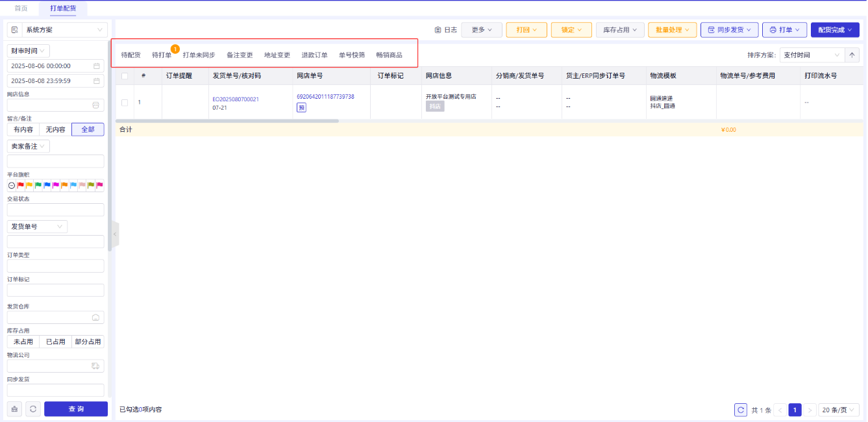Select 有内容 message filter
Viewport: 868px width, 422px height.
point(23,130)
